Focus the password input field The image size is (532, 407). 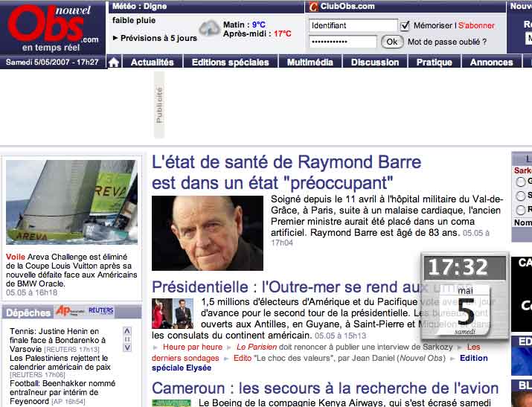pyautogui.click(x=343, y=42)
